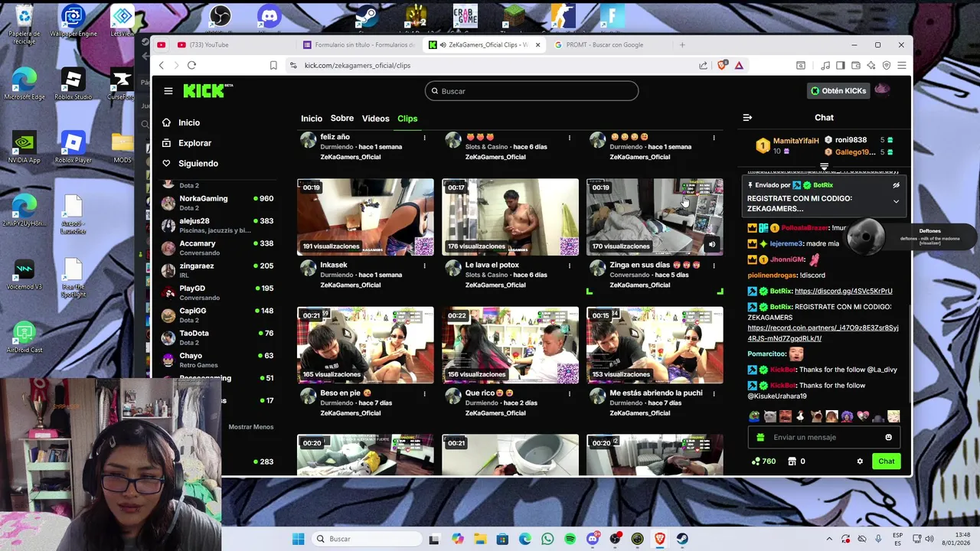The width and height of the screenshot is (980, 551).
Task: Collapse the chat leaderboard with the down-arrow handle
Action: coord(824,167)
